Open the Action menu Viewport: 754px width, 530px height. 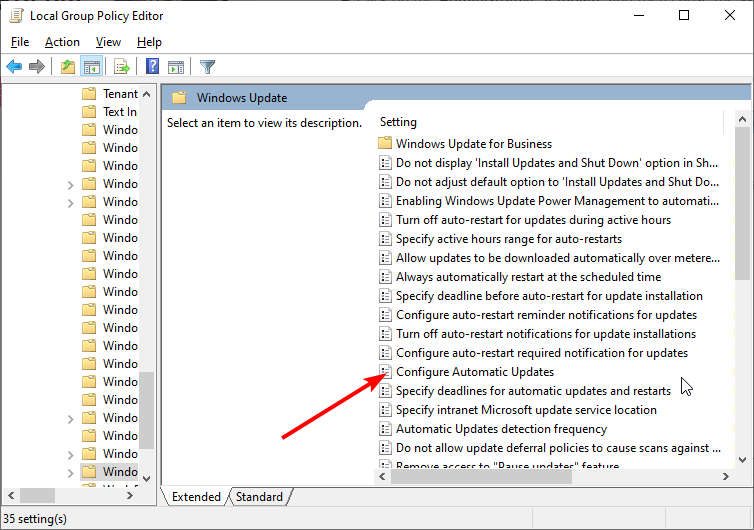(x=62, y=42)
